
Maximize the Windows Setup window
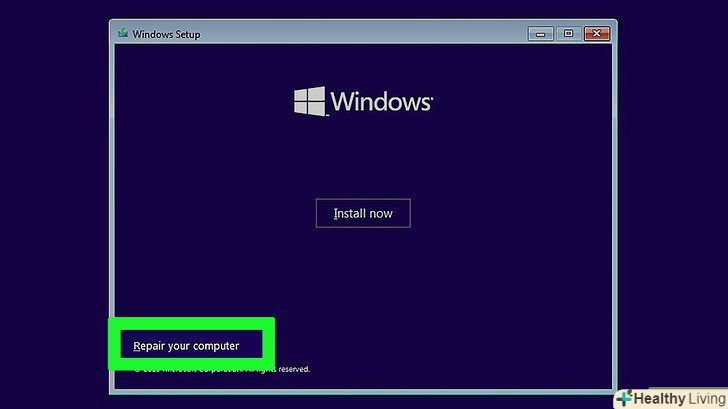[568, 33]
